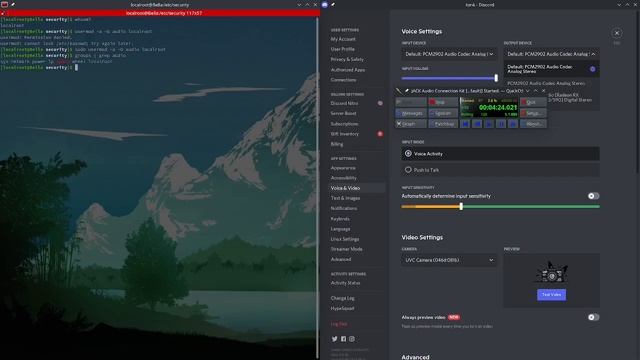Click the QjackCtl rewind-to-start transport button
Image resolution: width=640 pixels, height=360 pixels.
(x=464, y=124)
